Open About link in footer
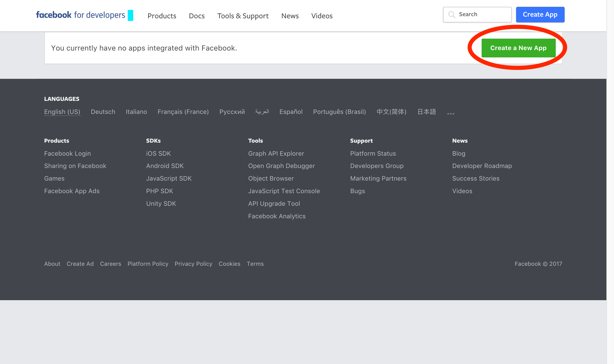This screenshot has width=614, height=364. pyautogui.click(x=52, y=264)
